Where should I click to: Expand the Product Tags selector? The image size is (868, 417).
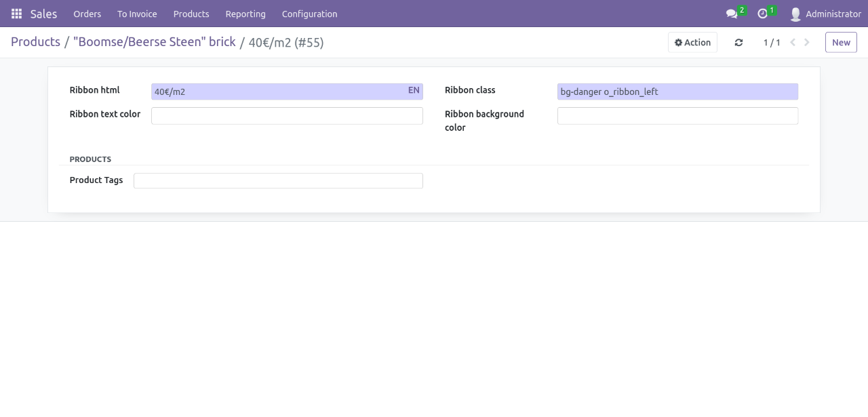(x=278, y=180)
